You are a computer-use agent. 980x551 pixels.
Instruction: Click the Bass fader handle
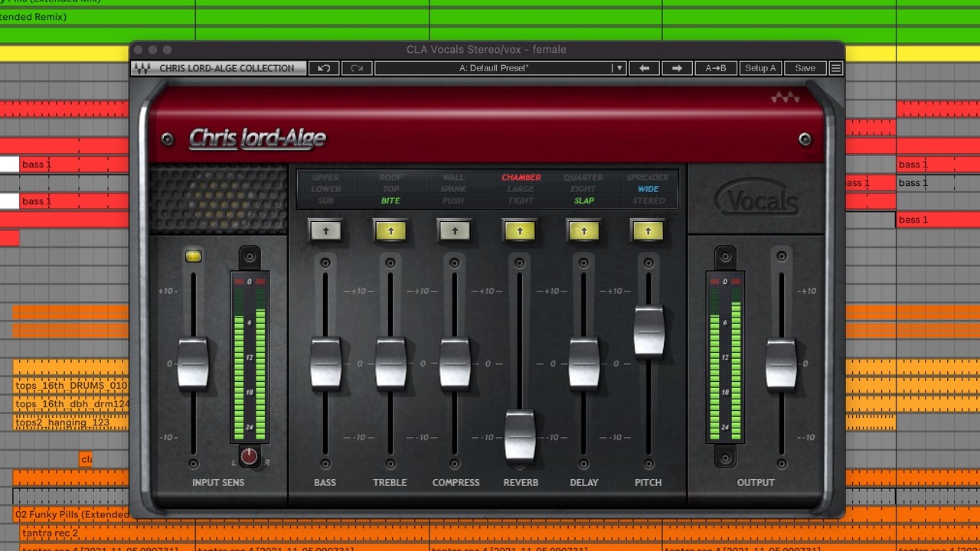pyautogui.click(x=325, y=363)
